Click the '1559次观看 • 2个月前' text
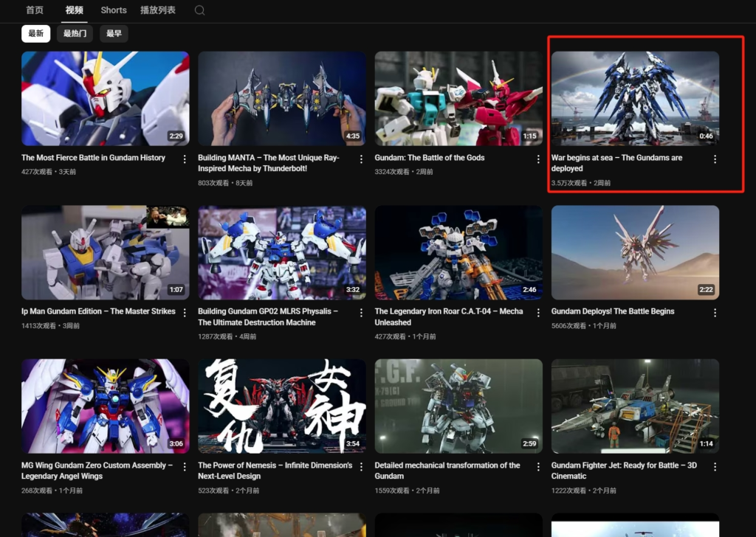This screenshot has height=537, width=756. coord(407,491)
